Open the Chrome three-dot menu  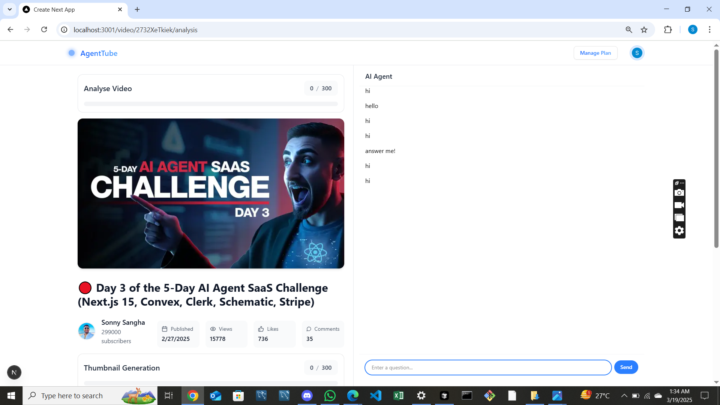coord(709,30)
